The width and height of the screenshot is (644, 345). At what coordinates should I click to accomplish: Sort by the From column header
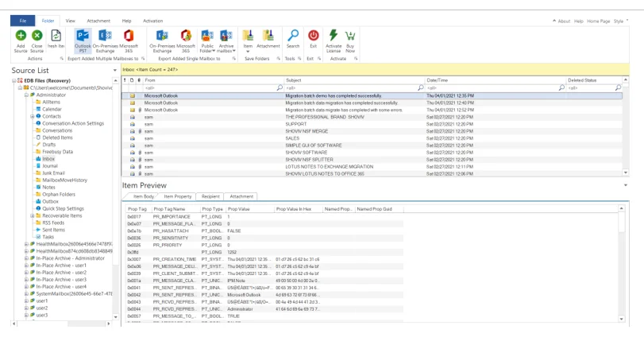pos(213,80)
